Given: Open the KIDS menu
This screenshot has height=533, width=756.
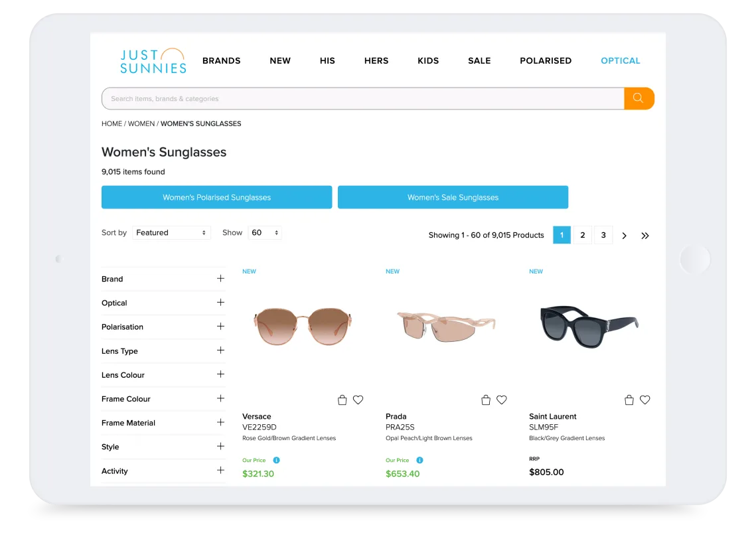Looking at the screenshot, I should (428, 61).
